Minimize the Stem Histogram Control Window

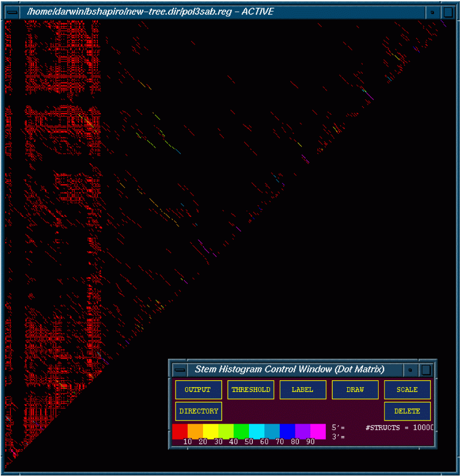coord(410,370)
